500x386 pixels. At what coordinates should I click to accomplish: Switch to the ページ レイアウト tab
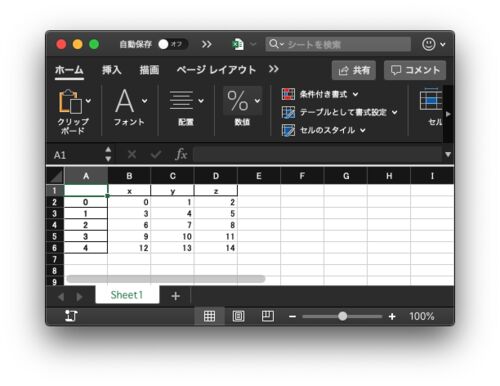coord(216,70)
